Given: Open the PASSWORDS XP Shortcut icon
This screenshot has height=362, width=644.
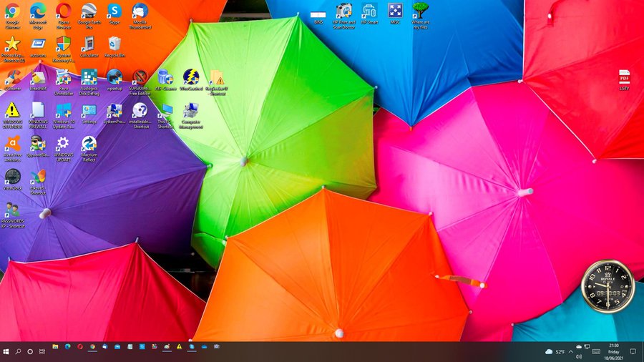Looking at the screenshot, I should (x=12, y=215).
